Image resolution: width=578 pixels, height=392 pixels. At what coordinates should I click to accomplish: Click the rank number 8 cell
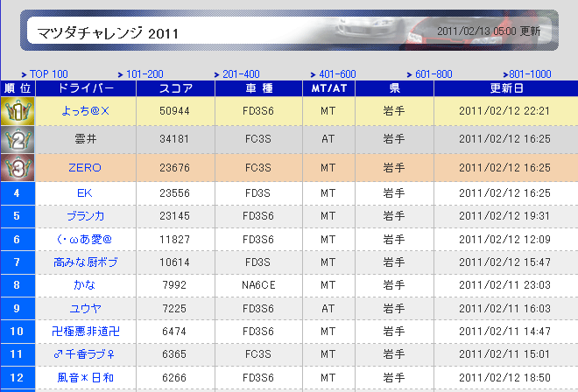(18, 284)
